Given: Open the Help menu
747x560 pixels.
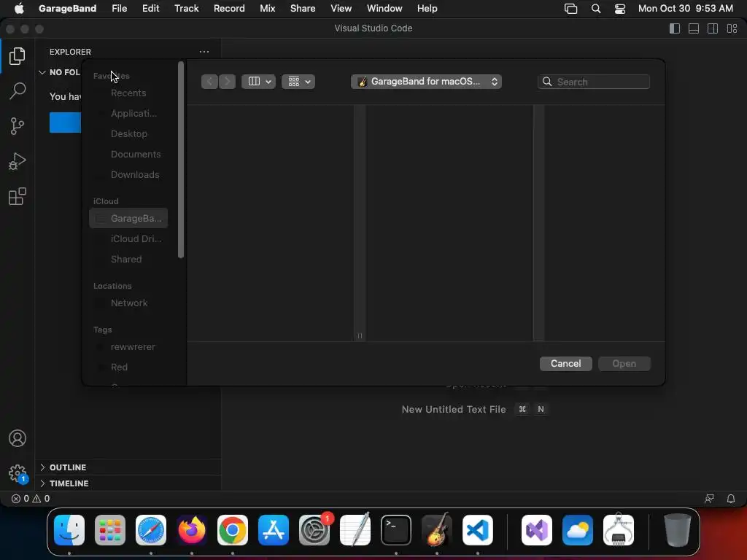Looking at the screenshot, I should [427, 9].
